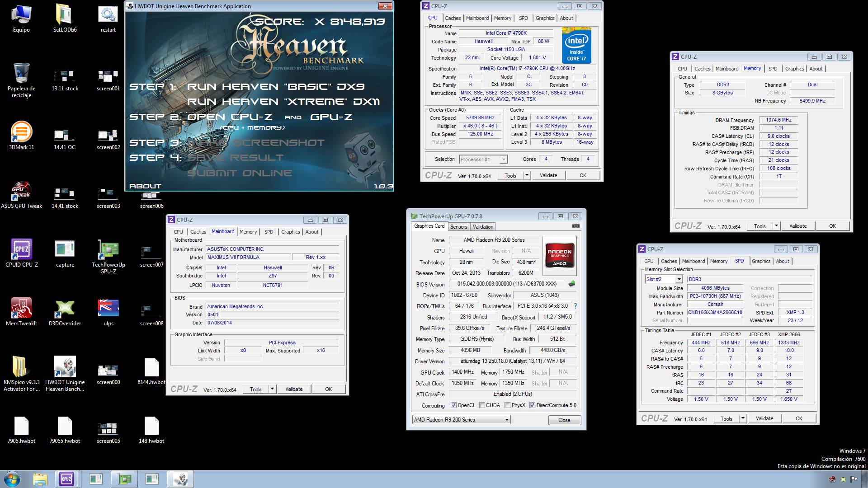The height and width of the screenshot is (488, 868).
Task: Click ABOUT in Heaven benchmark window
Action: (145, 186)
